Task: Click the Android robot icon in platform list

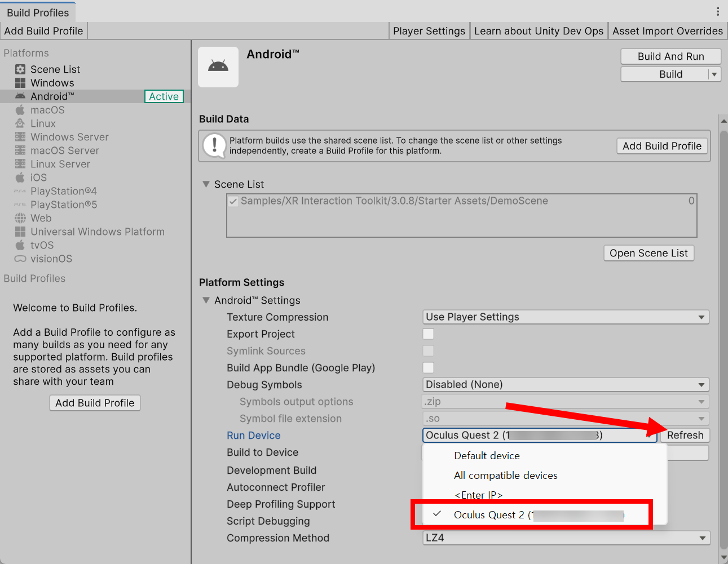Action: 20,96
